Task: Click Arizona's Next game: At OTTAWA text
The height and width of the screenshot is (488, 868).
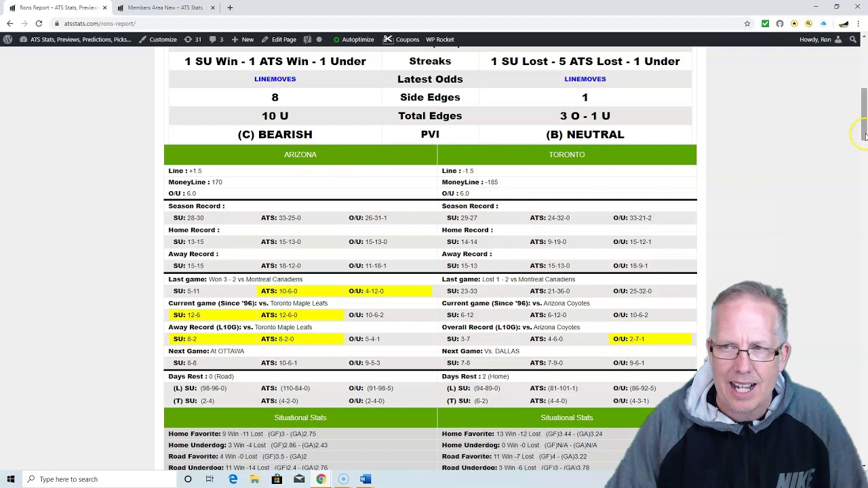Action: tap(206, 351)
